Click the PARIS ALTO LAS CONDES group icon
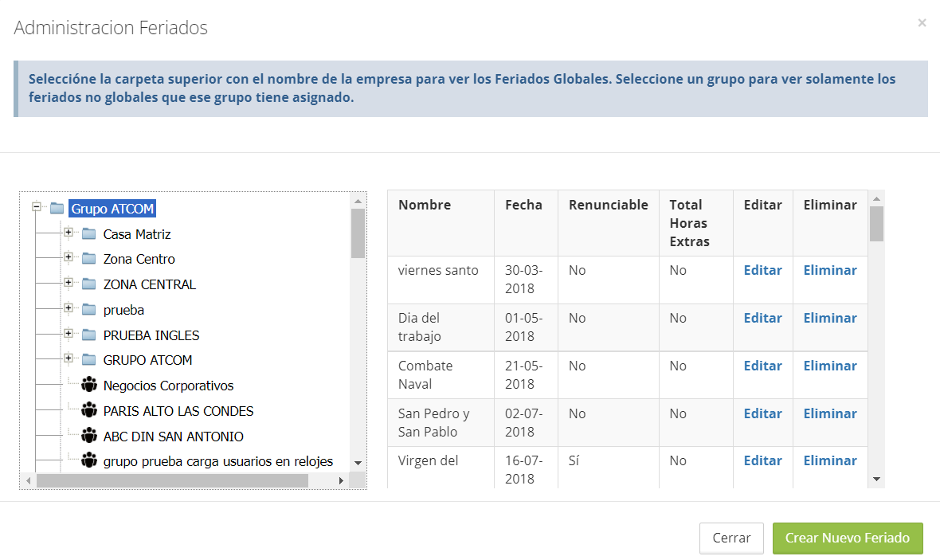 tap(89, 411)
